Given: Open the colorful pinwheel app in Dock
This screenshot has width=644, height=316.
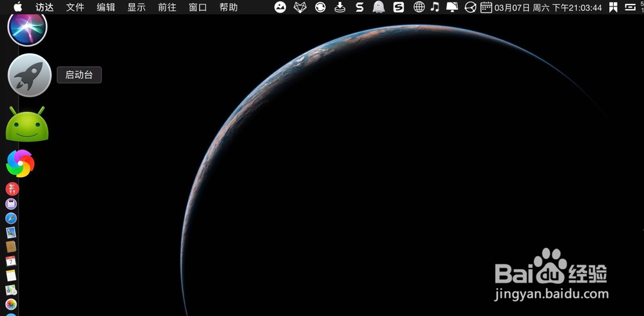Looking at the screenshot, I should coord(20,163).
